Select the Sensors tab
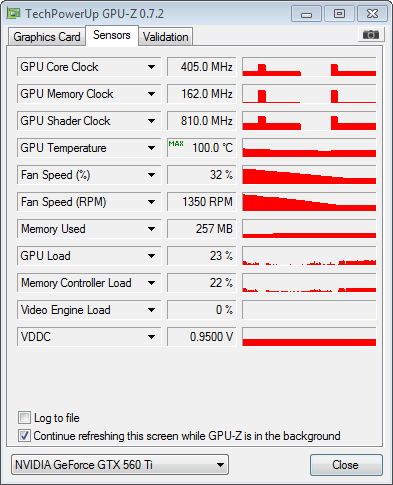This screenshot has width=393, height=485. point(112,35)
